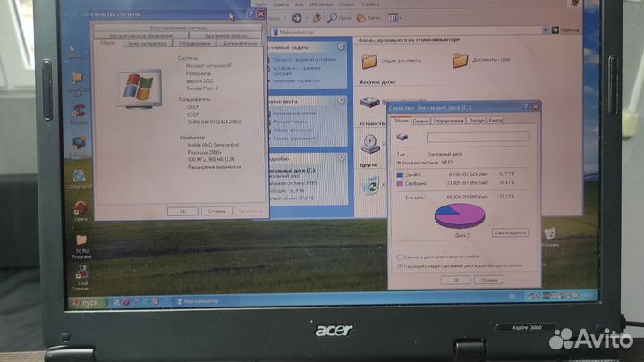Toggle the disk indexing checkbox
The height and width of the screenshot is (362, 644).
pos(400,266)
